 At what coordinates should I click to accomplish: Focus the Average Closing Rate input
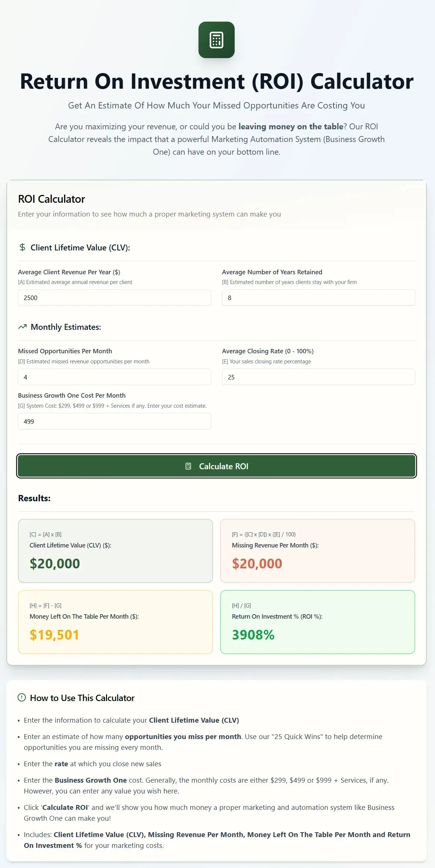click(318, 377)
